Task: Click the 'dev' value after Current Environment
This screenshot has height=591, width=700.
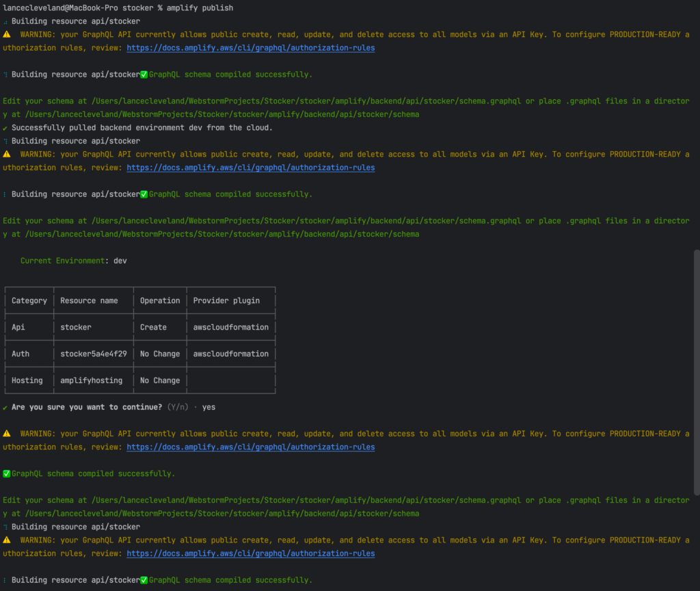Action: (x=119, y=260)
